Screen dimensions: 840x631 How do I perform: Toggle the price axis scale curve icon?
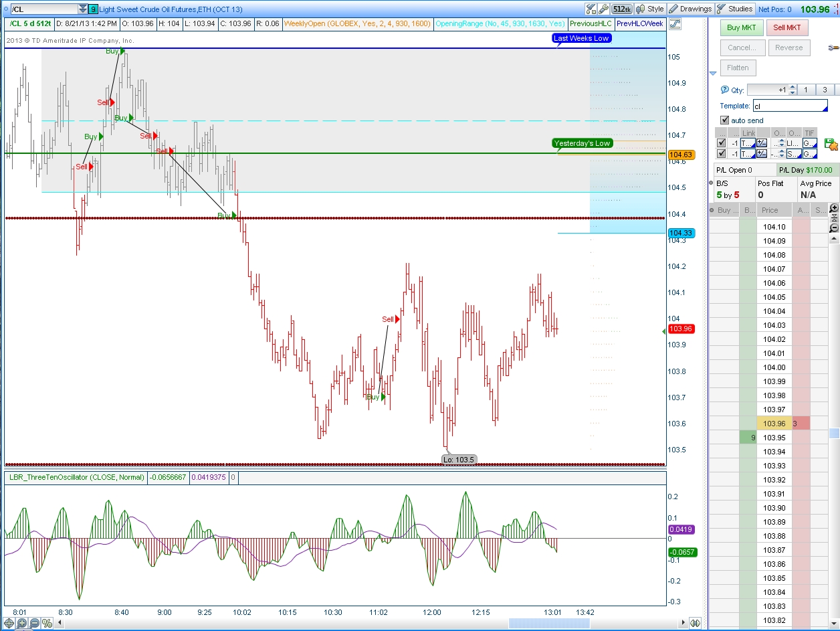pyautogui.click(x=674, y=24)
